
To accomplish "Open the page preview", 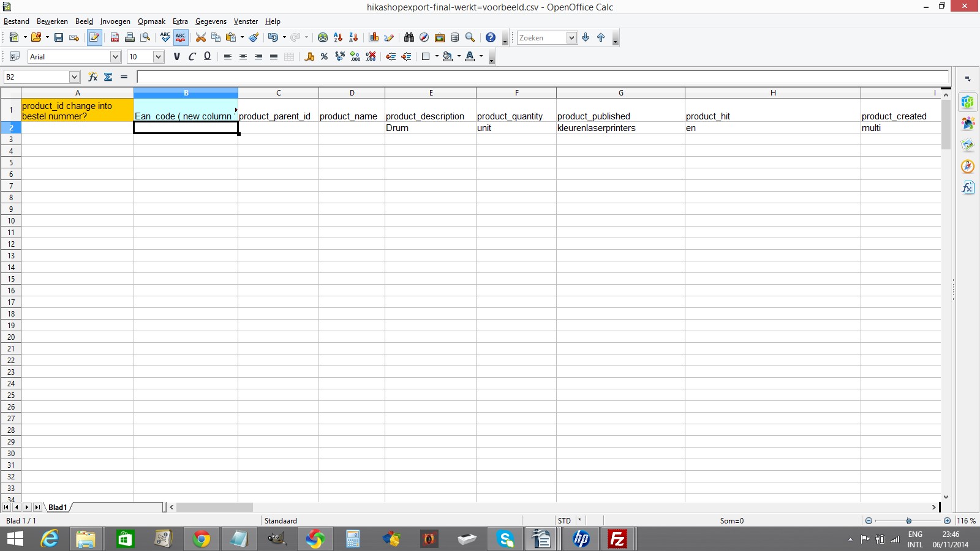I will click(145, 37).
